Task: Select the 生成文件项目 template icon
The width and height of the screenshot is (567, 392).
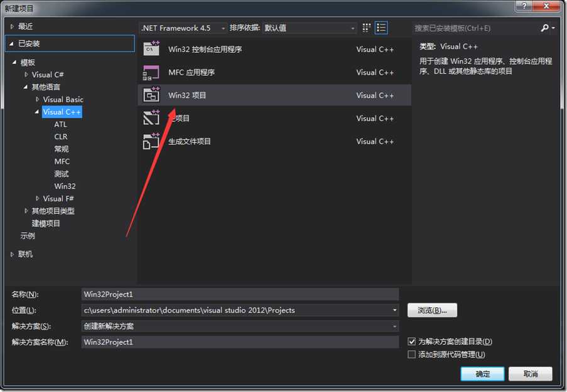Action: [151, 141]
